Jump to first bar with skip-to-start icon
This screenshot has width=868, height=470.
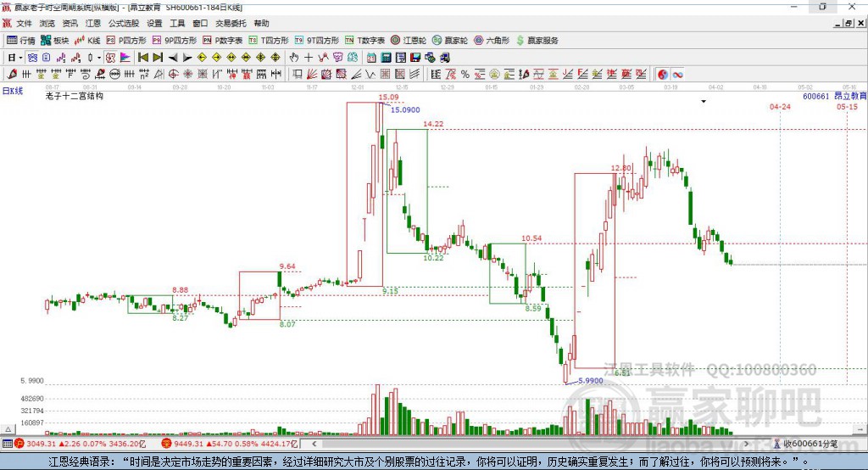point(143,58)
